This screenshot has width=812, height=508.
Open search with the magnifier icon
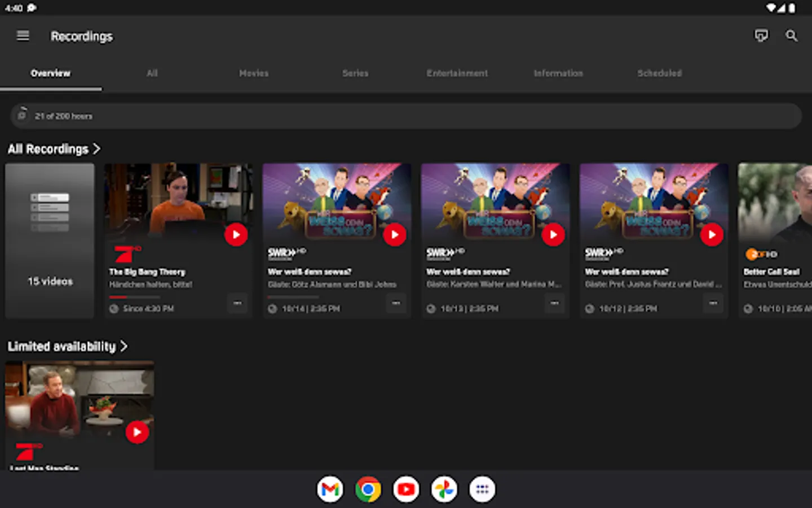pos(792,36)
